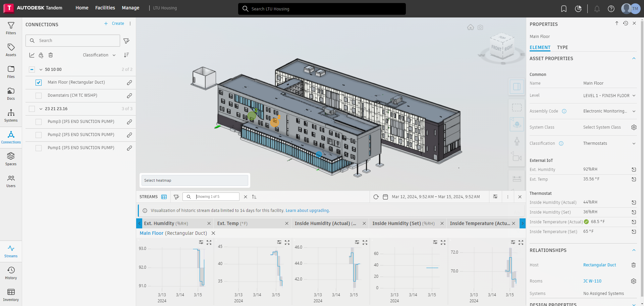Screen dimensions: 644x306
Task: Select the blue sensor marker on the building
Action: pos(319,154)
